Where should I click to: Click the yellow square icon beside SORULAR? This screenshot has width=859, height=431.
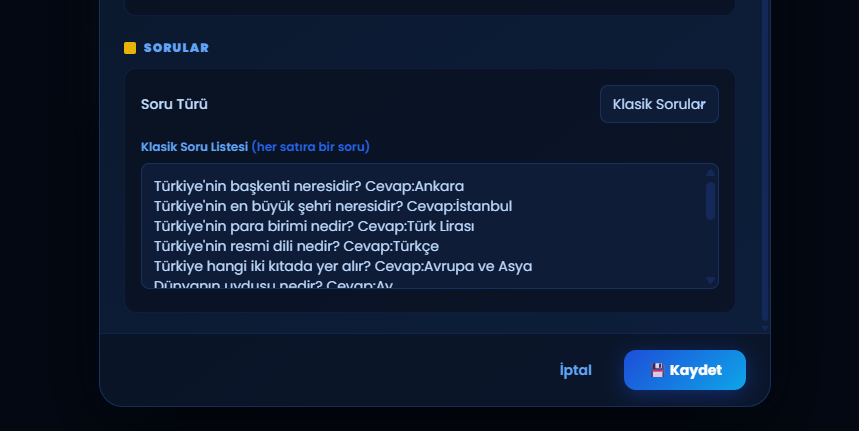tap(130, 48)
